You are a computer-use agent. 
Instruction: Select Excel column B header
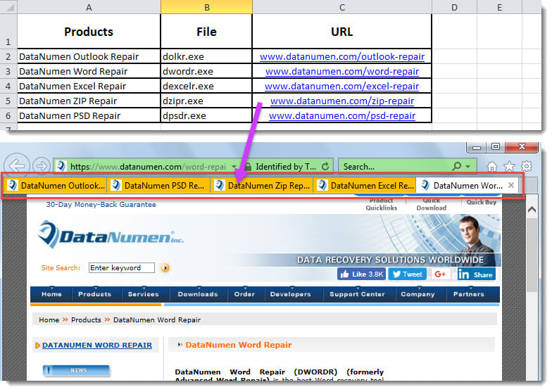pos(207,7)
